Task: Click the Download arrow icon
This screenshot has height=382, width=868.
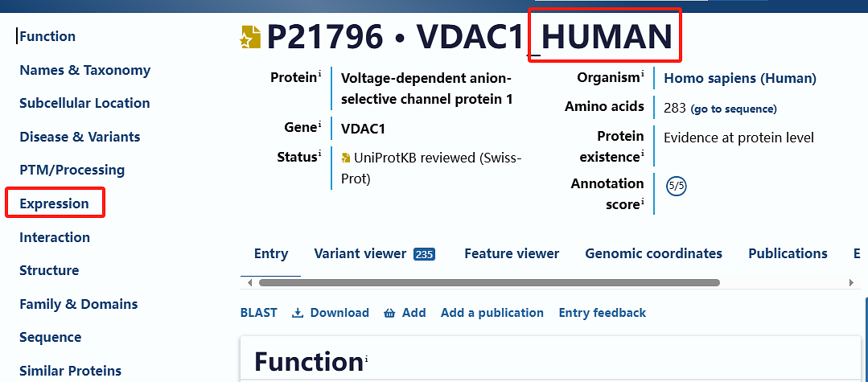Action: pos(298,313)
